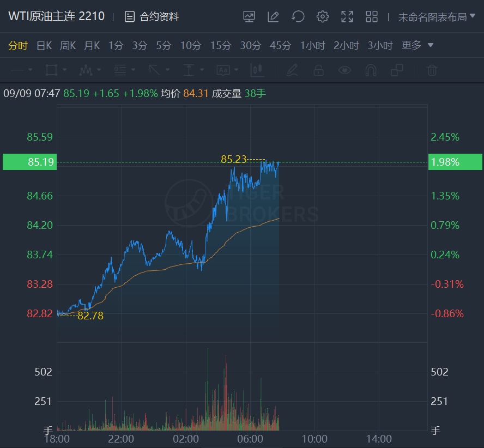
Task: Expand the 更多 timeframe dropdown
Action: pyautogui.click(x=418, y=45)
